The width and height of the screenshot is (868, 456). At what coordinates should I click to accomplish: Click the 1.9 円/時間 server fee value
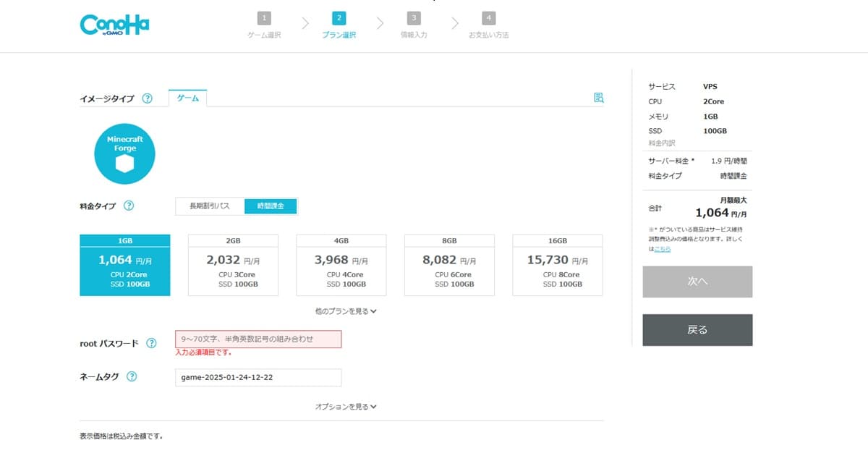(x=729, y=161)
